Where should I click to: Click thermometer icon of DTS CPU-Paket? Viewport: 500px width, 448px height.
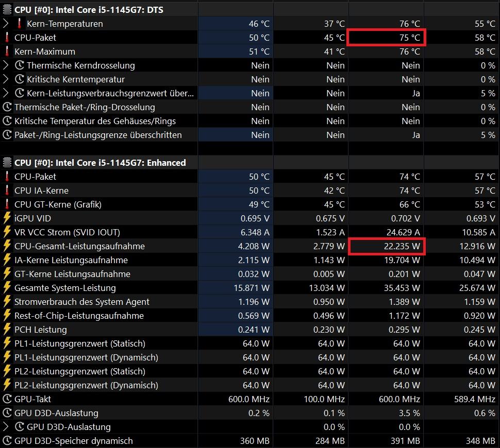pyautogui.click(x=7, y=38)
